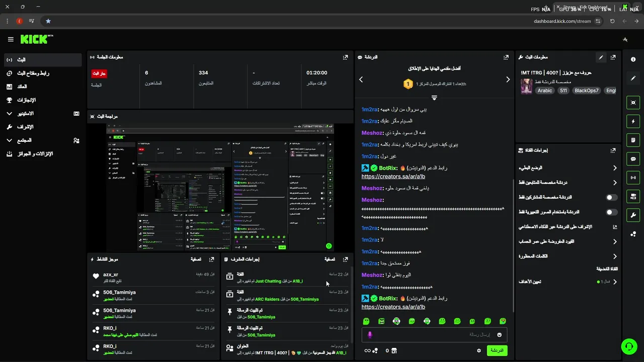The image size is (644, 362).
Task: Open the الإشراف sidebar page
Action: (x=42, y=127)
